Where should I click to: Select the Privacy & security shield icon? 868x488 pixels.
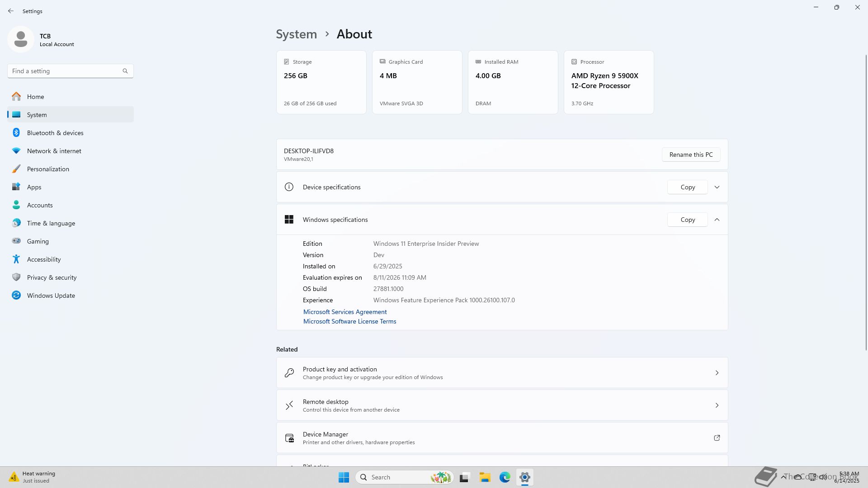pyautogui.click(x=16, y=277)
